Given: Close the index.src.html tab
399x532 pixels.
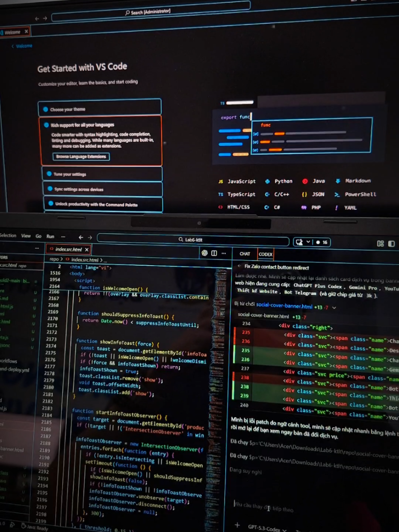Looking at the screenshot, I should tap(87, 249).
